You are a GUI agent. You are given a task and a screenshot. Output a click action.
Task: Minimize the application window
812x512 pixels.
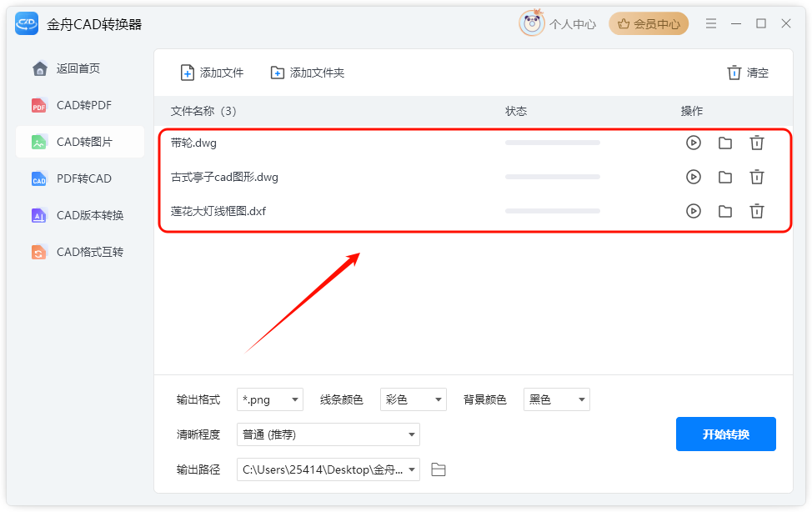[x=736, y=23]
